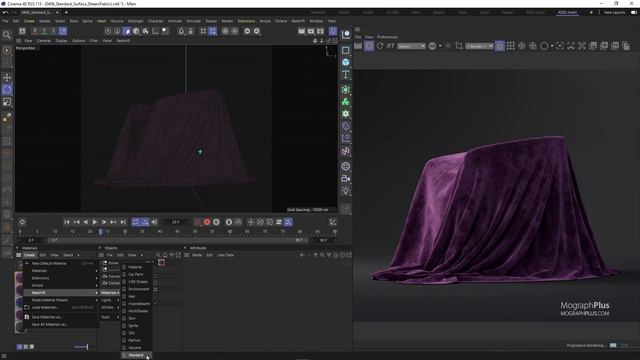The width and height of the screenshot is (640, 360).
Task: Expand the Node Material Presets submenu
Action: [x=61, y=300]
